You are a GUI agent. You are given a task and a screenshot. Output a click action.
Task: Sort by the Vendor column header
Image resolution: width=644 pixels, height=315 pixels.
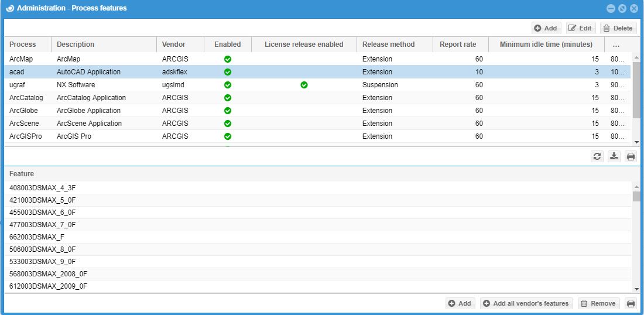tap(174, 44)
